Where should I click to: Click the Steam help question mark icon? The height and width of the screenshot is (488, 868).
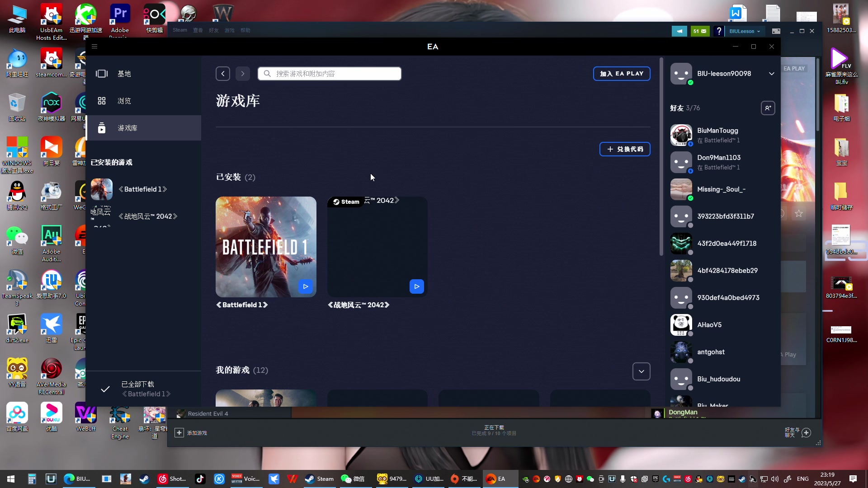click(719, 31)
